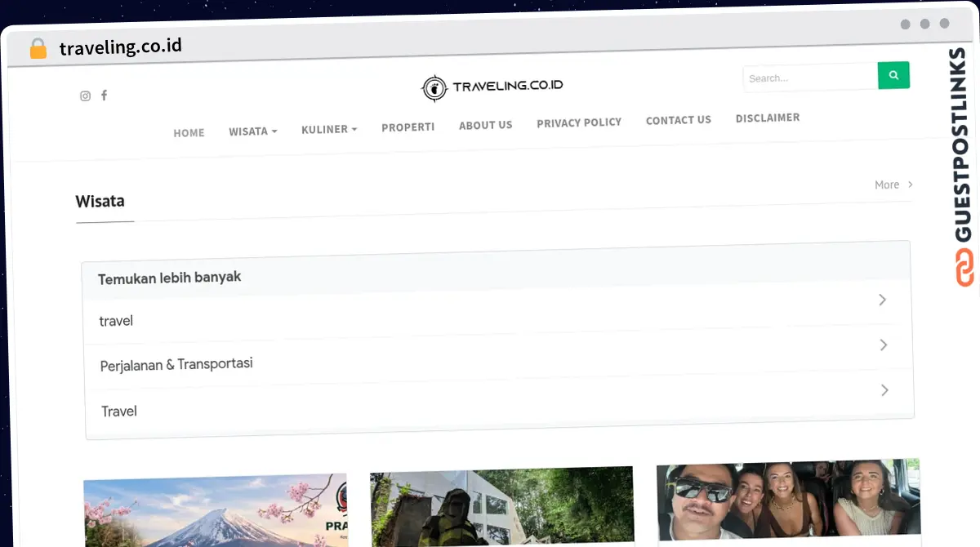The height and width of the screenshot is (547, 980).
Task: Click the Wisata section heading
Action: coord(100,201)
